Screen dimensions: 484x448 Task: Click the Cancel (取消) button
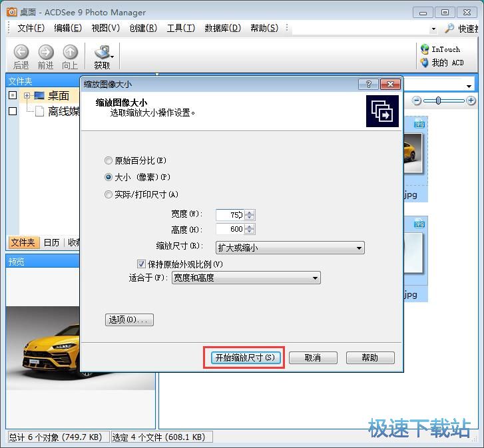(313, 357)
